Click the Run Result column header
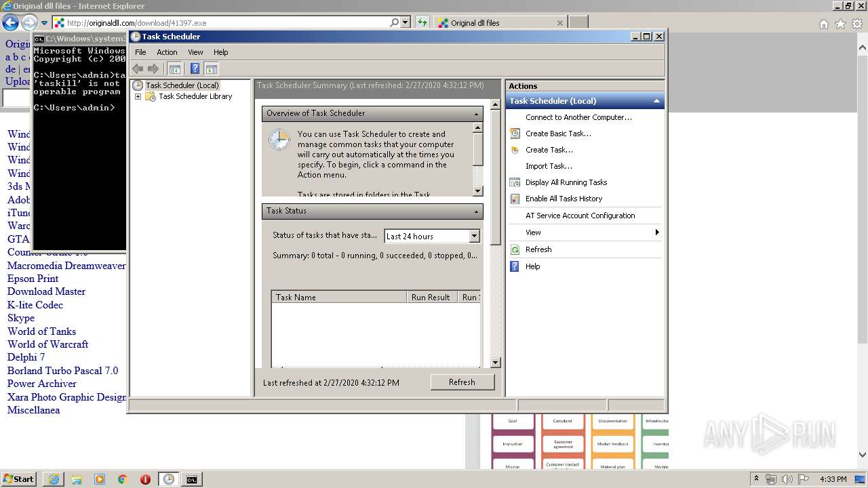The image size is (868, 488). click(x=432, y=297)
